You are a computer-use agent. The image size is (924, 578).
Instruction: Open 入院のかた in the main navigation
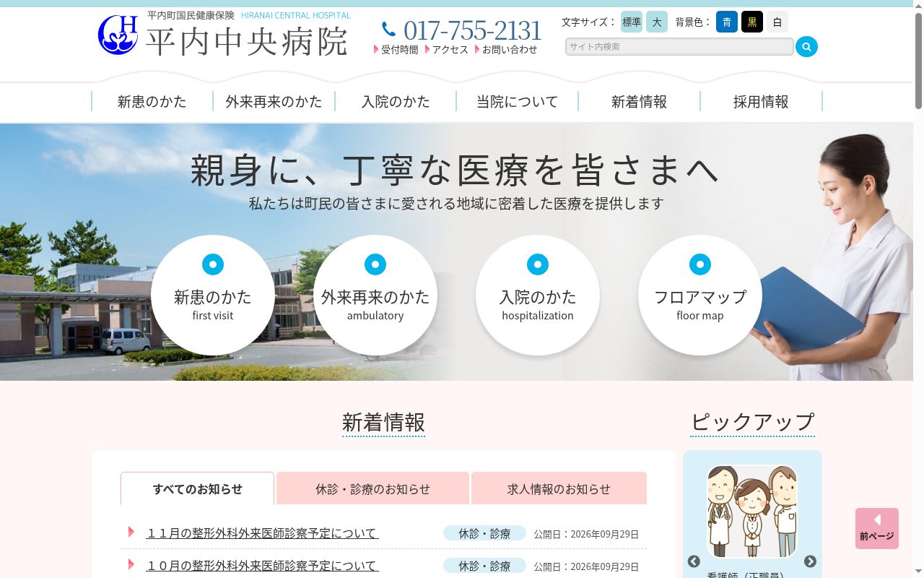396,102
